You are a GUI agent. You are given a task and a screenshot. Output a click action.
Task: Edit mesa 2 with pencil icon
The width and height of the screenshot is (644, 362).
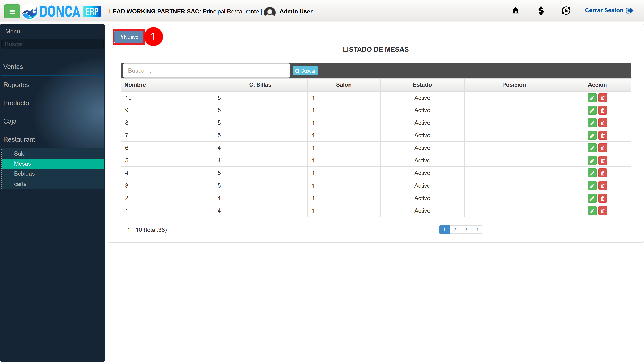592,198
